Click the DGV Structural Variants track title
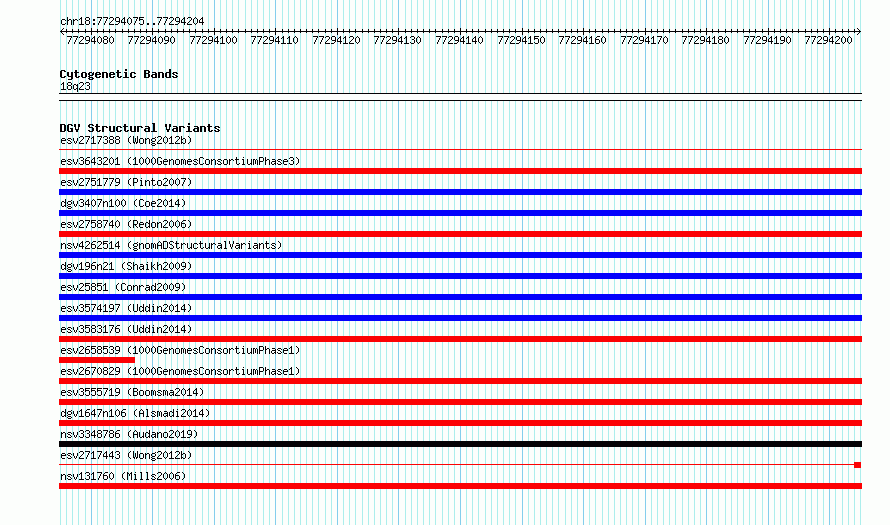 140,128
